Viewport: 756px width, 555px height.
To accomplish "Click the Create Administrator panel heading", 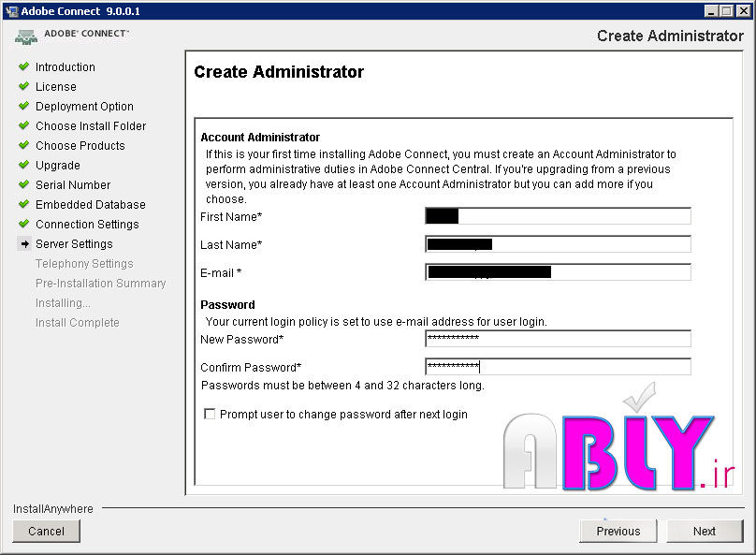I will (279, 72).
